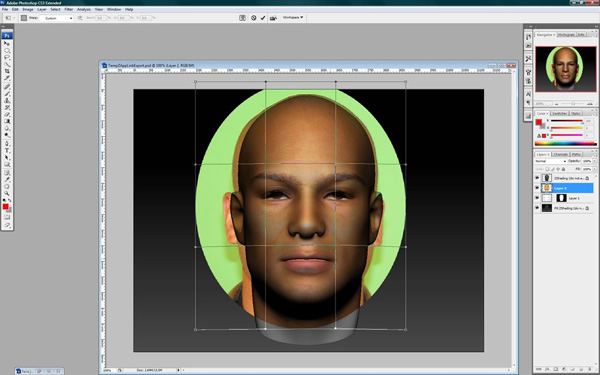This screenshot has height=375, width=600.
Task: Toggle lock position in Layers panel
Action: (559, 169)
